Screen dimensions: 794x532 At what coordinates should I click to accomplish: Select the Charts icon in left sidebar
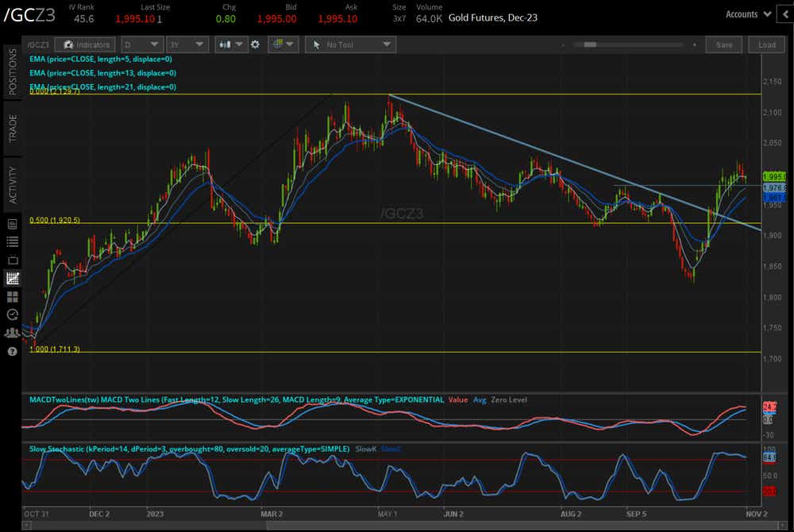tap(12, 279)
